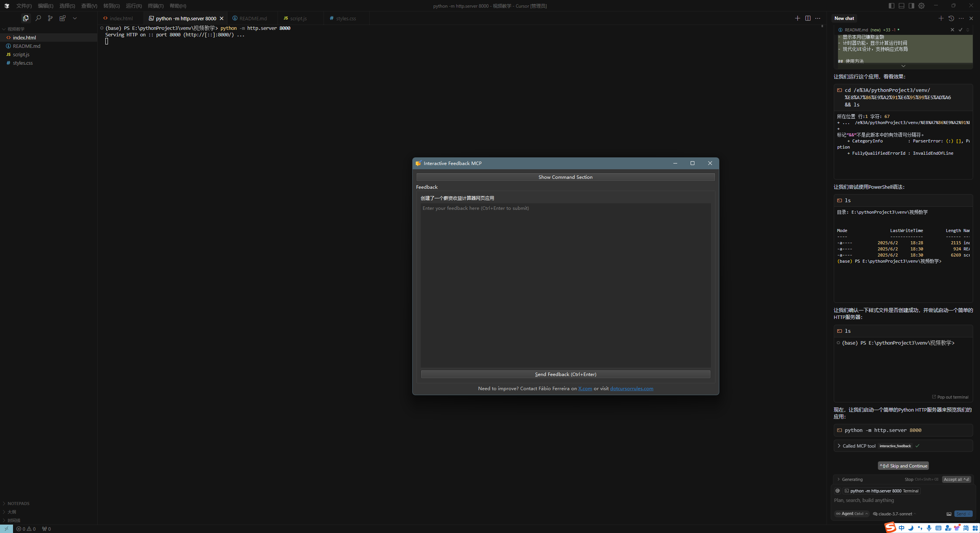Open the Source Control icon

(x=50, y=18)
